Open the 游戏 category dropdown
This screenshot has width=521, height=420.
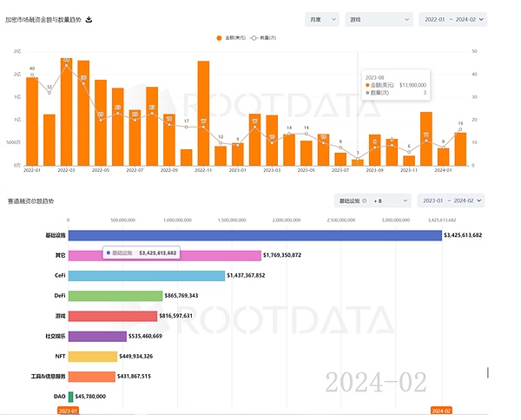[x=378, y=18]
